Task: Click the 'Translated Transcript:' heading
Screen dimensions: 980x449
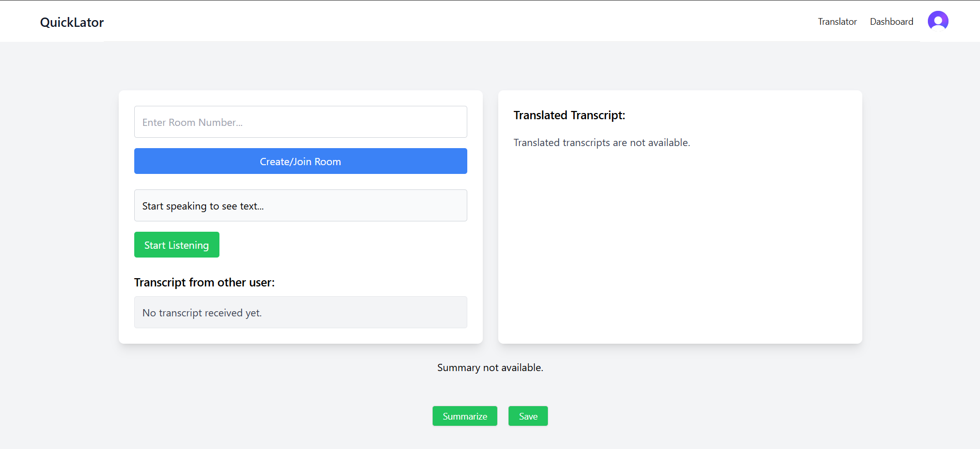Action: pyautogui.click(x=569, y=116)
